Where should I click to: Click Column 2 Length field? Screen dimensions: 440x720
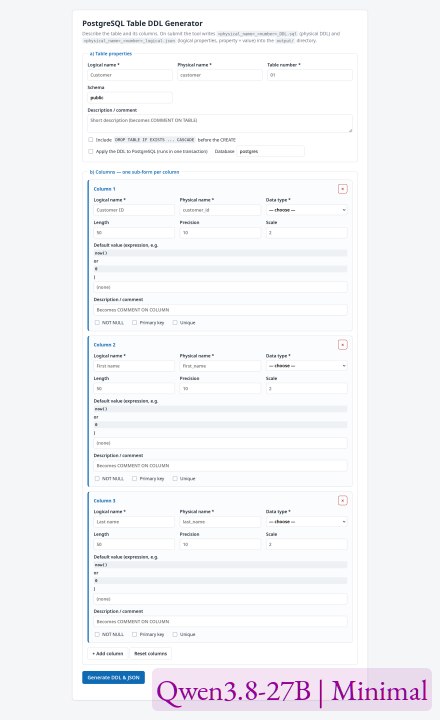(x=134, y=388)
